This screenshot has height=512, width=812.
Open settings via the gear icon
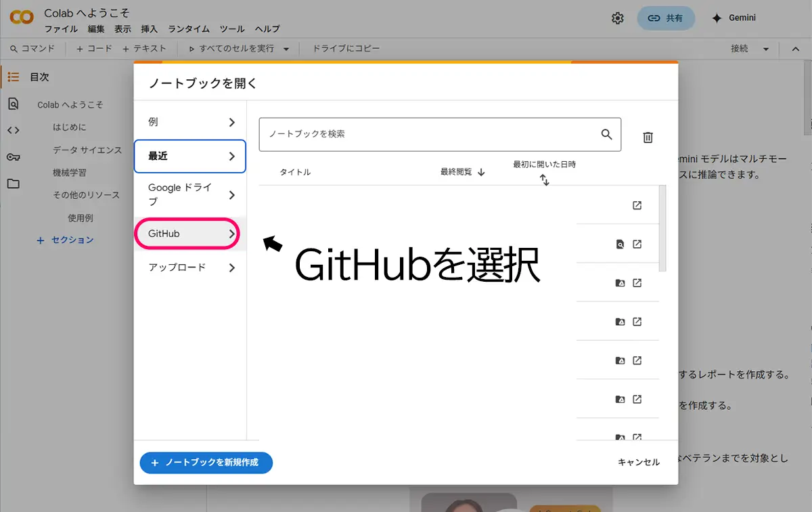tap(617, 18)
